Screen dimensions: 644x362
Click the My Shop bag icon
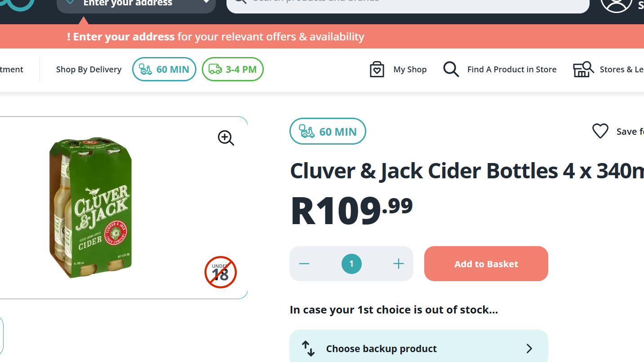(x=377, y=70)
